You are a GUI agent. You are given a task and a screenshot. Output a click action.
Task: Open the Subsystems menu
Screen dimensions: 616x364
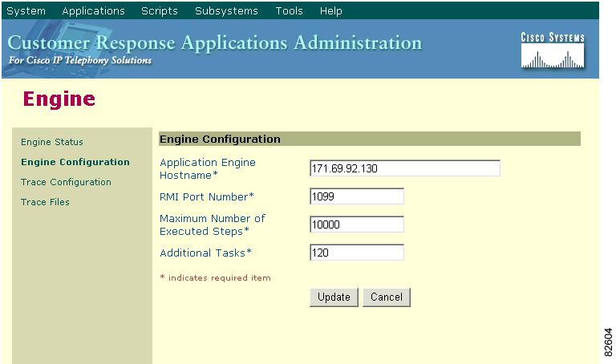(x=226, y=11)
